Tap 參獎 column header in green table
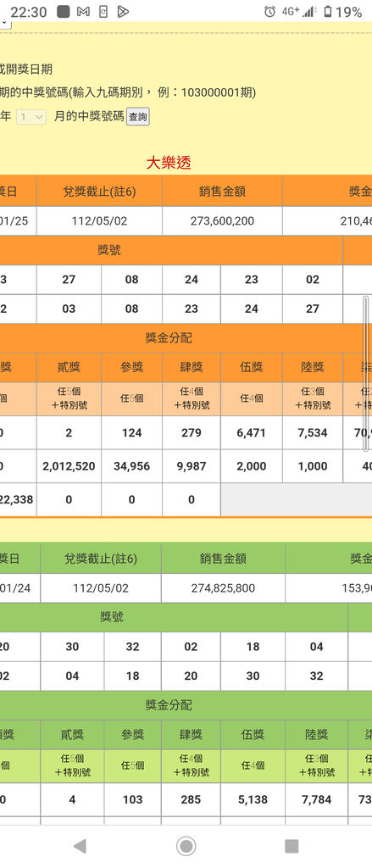The height and width of the screenshot is (868, 372). click(x=133, y=735)
